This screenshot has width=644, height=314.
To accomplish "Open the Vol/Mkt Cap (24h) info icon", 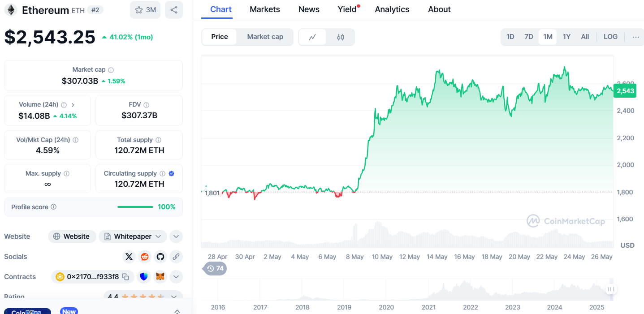I will [75, 140].
